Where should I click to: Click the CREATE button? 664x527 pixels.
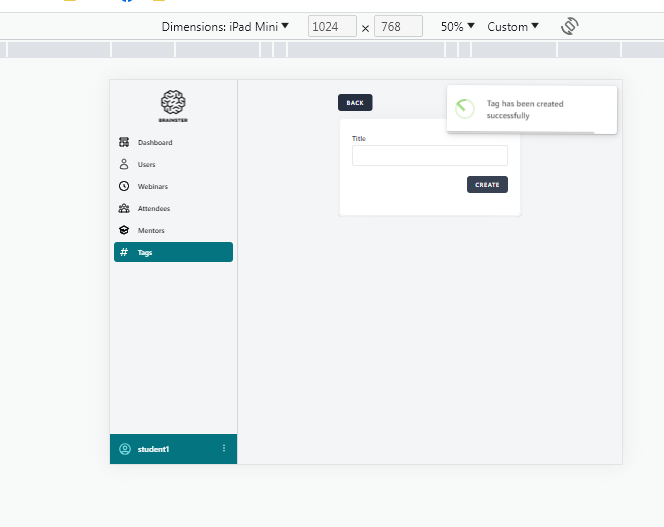487,185
